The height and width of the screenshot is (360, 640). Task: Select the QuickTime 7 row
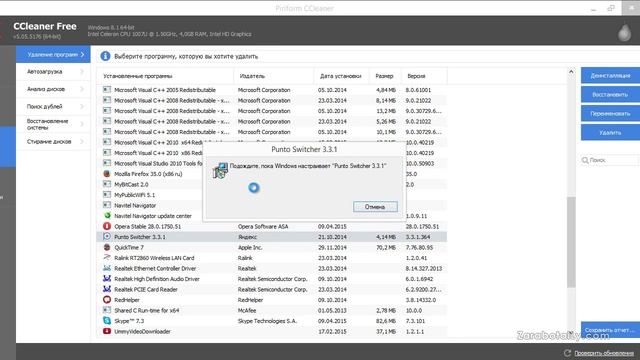tap(272, 247)
